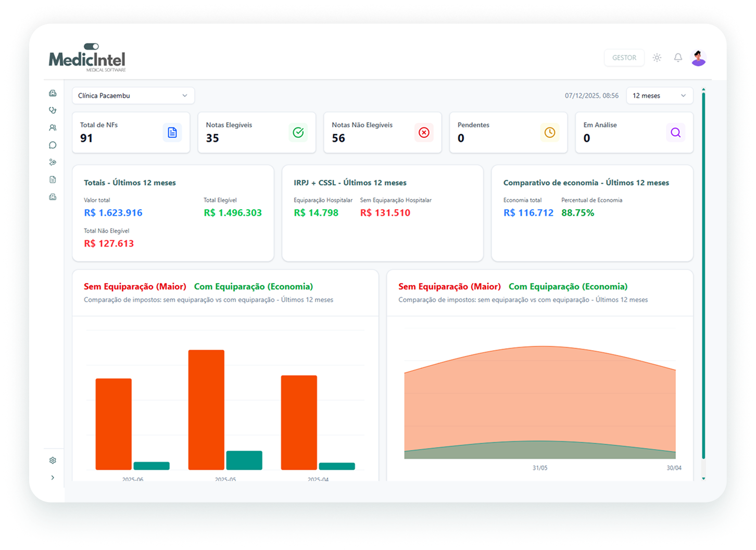The height and width of the screenshot is (550, 756).
Task: Click the notification bell icon
Action: (x=678, y=57)
